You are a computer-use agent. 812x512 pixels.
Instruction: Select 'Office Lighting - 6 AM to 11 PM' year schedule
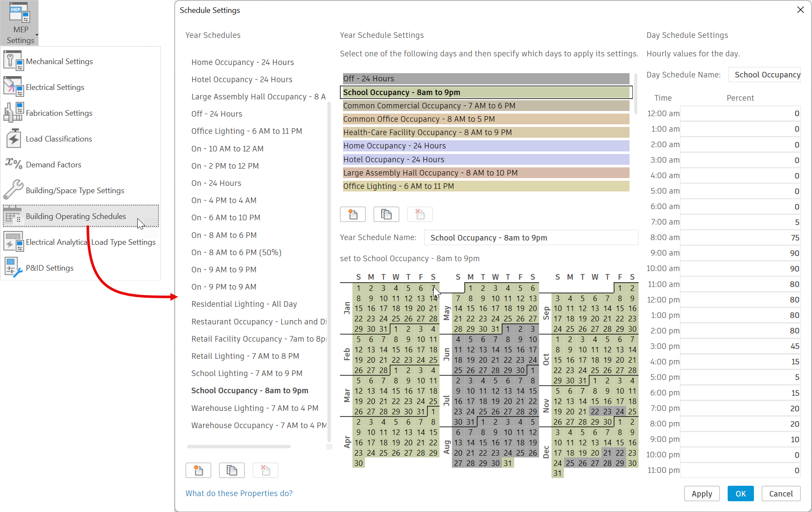tap(247, 131)
